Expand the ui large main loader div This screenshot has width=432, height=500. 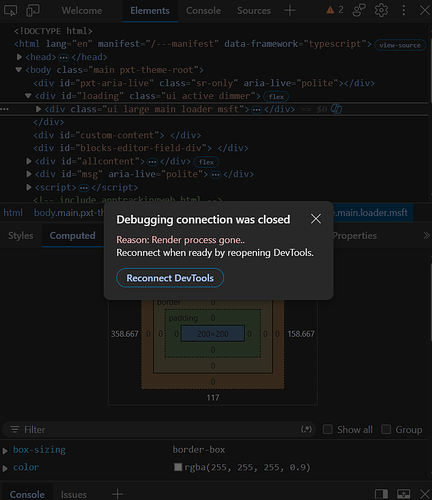tap(38, 109)
